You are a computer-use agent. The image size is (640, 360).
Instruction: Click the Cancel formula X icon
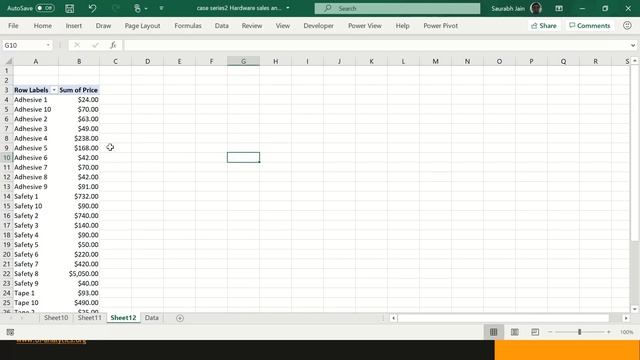pyautogui.click(x=77, y=45)
